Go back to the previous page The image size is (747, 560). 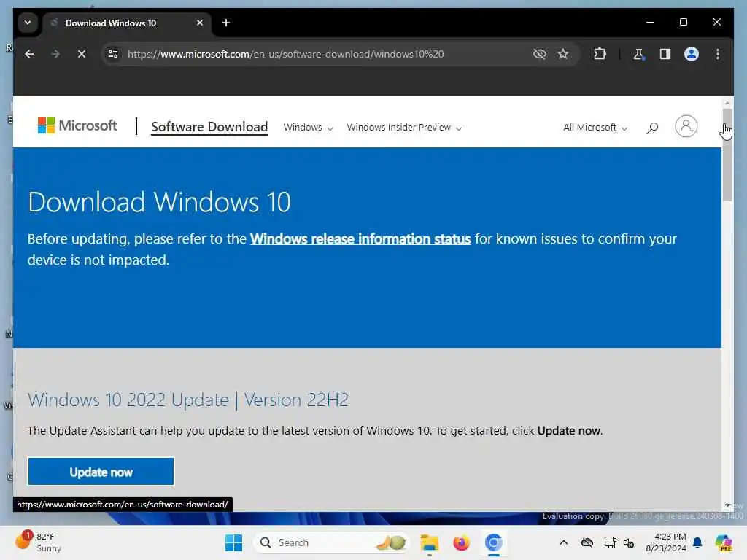click(29, 54)
